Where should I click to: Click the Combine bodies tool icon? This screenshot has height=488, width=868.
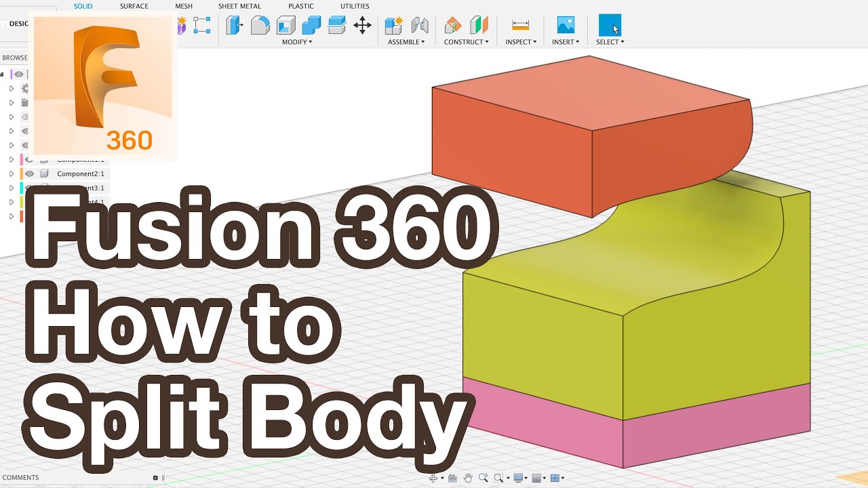click(311, 26)
